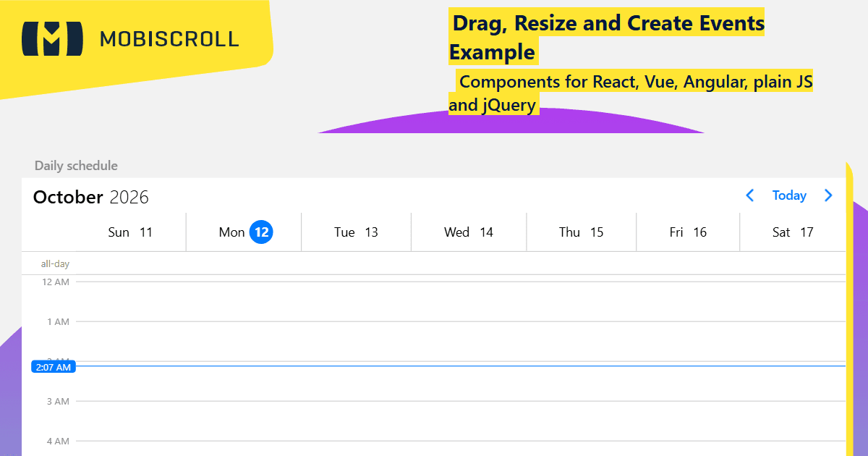Select Mon 12 day header
The image size is (868, 456).
pos(244,232)
